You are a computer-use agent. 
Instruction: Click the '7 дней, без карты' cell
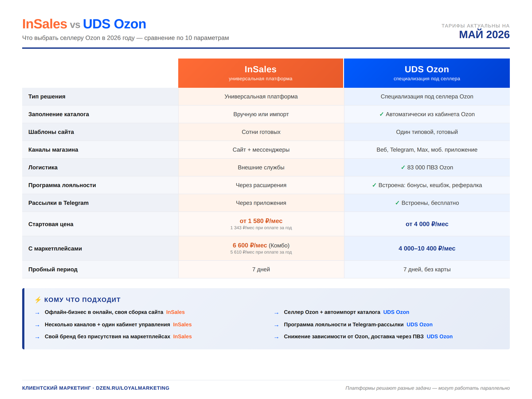(427, 270)
